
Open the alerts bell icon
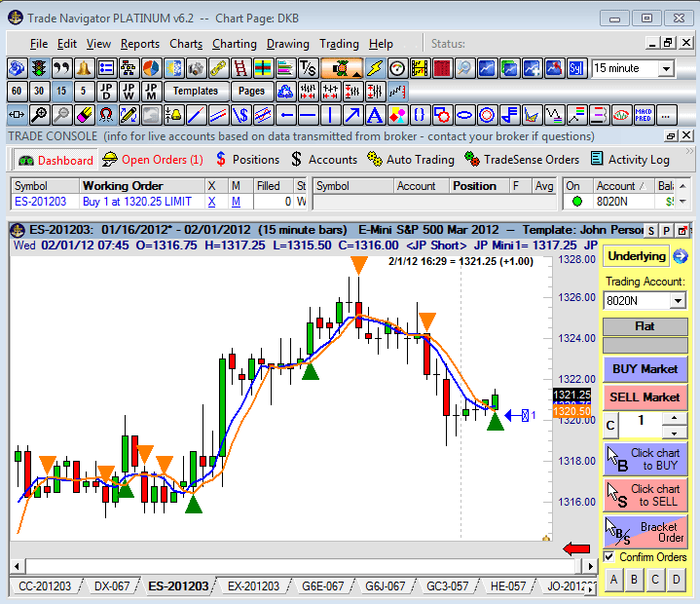click(84, 68)
